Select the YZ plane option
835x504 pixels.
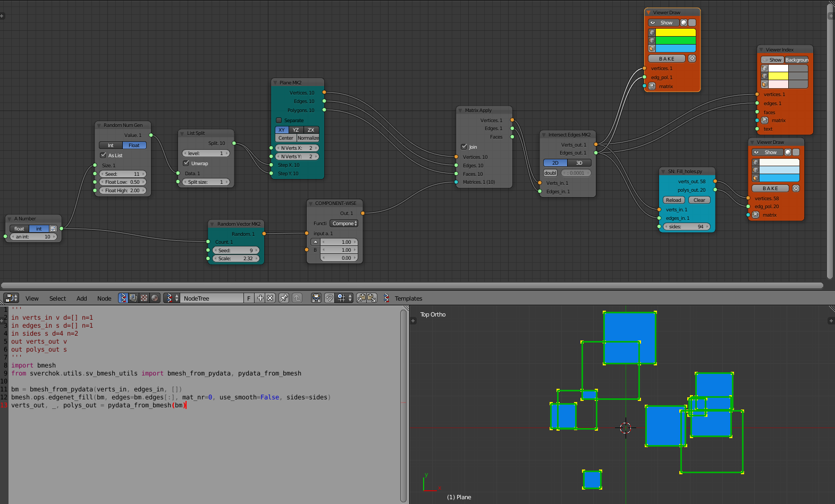296,130
